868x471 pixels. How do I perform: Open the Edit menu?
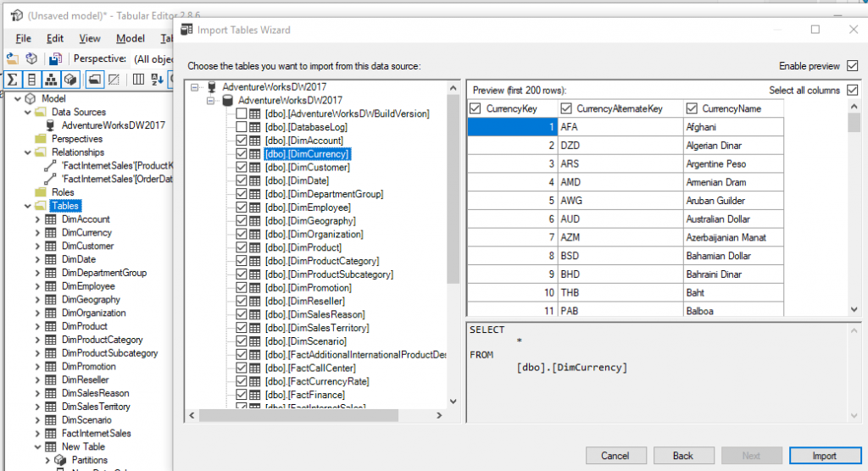tap(55, 38)
